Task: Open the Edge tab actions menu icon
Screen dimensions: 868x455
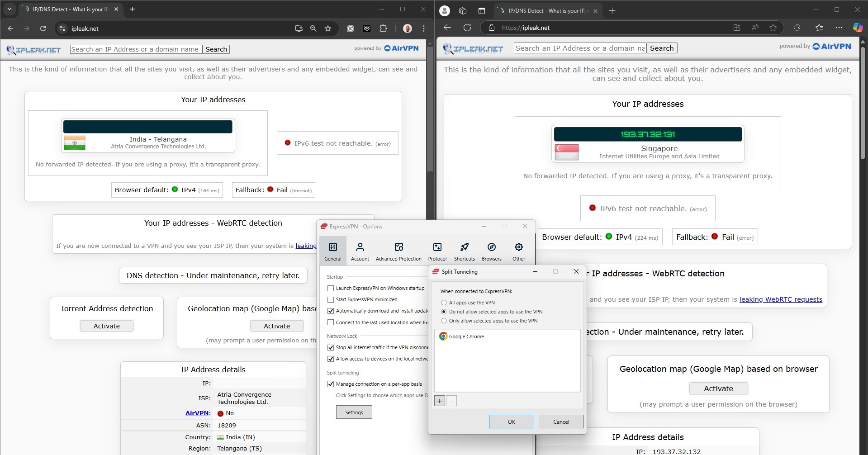Action: pos(481,10)
